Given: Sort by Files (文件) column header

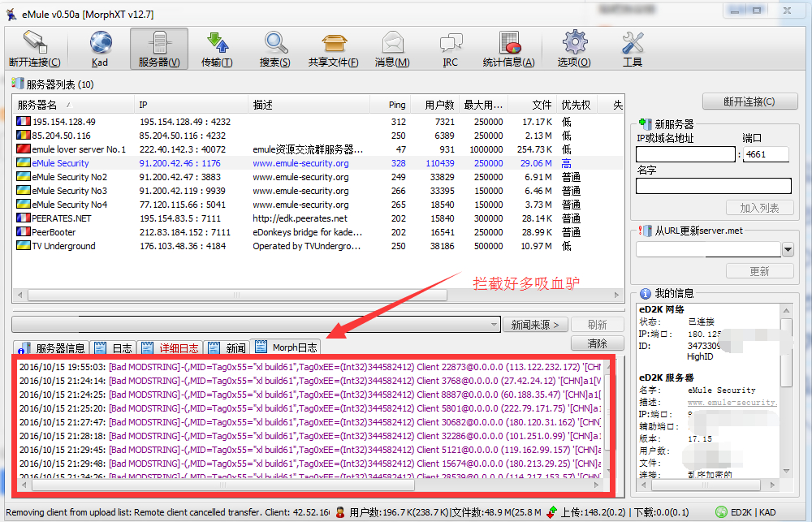Looking at the screenshot, I should 533,105.
